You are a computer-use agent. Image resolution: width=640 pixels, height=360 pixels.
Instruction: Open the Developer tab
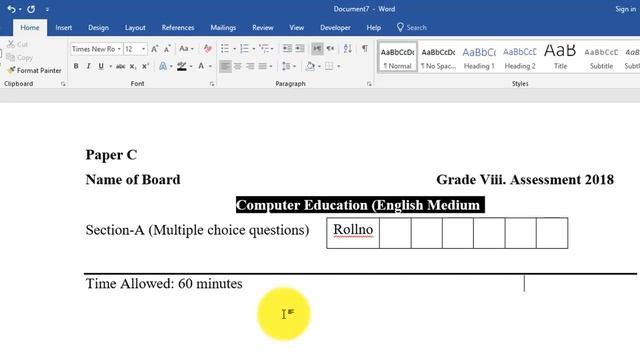(335, 28)
